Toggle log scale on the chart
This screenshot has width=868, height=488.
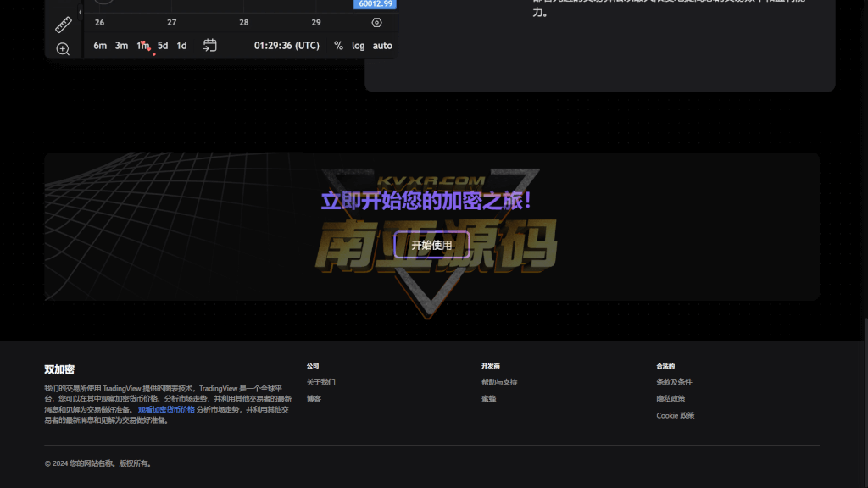pos(359,46)
